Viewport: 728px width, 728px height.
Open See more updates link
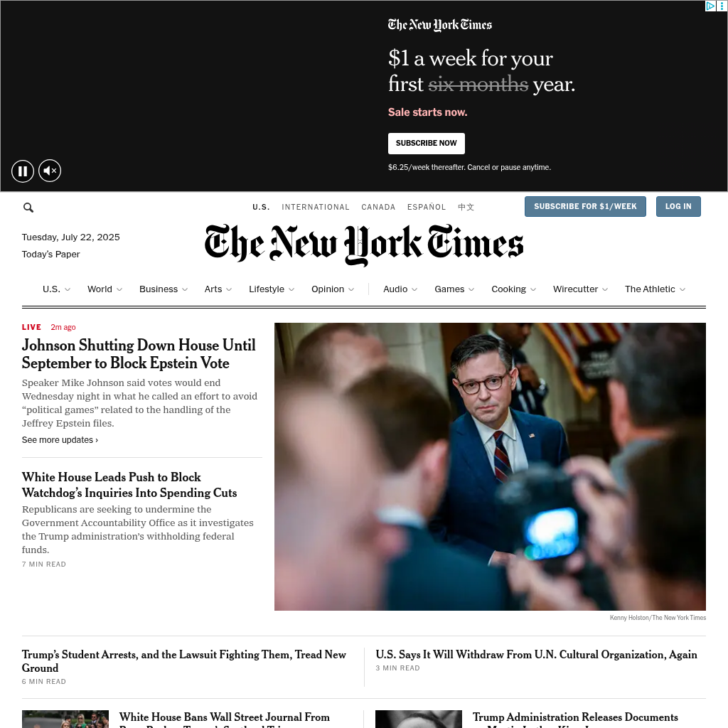point(60,440)
